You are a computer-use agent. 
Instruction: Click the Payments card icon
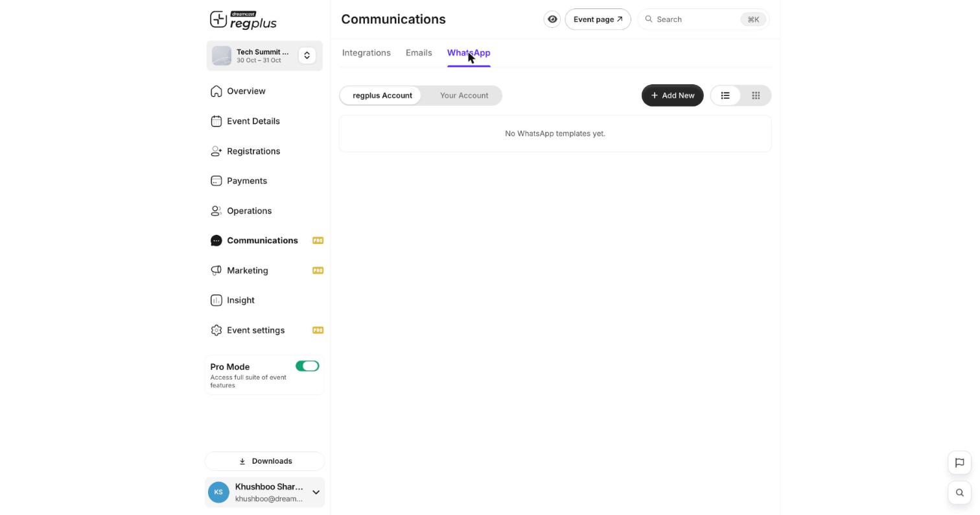pyautogui.click(x=216, y=181)
